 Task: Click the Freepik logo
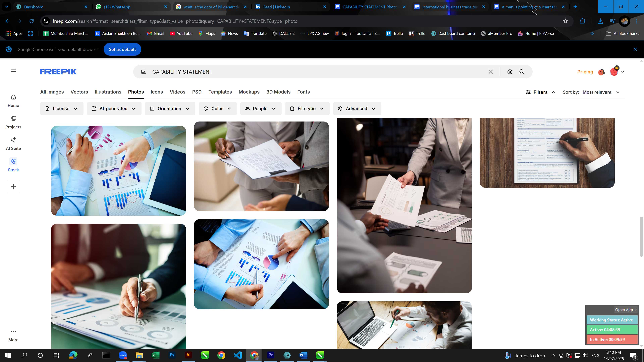(x=58, y=72)
